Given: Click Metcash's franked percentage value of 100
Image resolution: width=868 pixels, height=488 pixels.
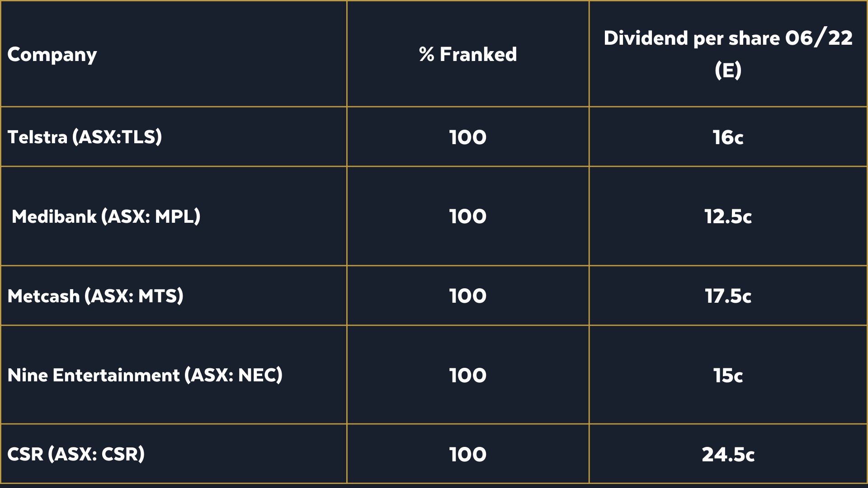Looking at the screenshot, I should 468,296.
